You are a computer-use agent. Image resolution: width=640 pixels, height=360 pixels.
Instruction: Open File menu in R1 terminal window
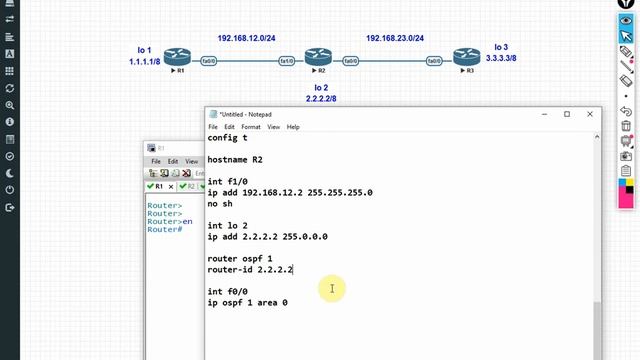[156, 161]
